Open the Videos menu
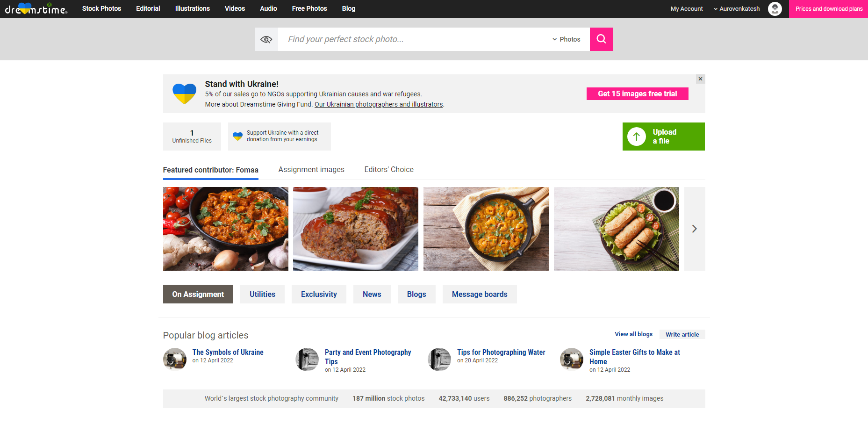This screenshot has height=432, width=868. [235, 8]
